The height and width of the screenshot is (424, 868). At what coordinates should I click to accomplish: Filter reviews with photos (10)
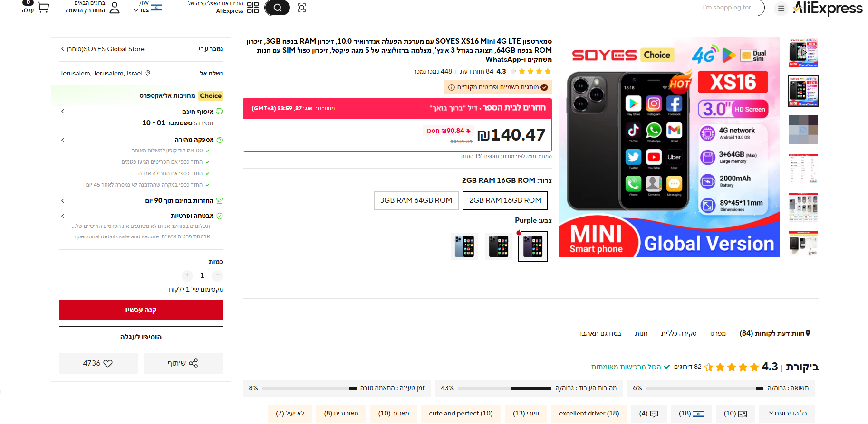click(x=735, y=414)
